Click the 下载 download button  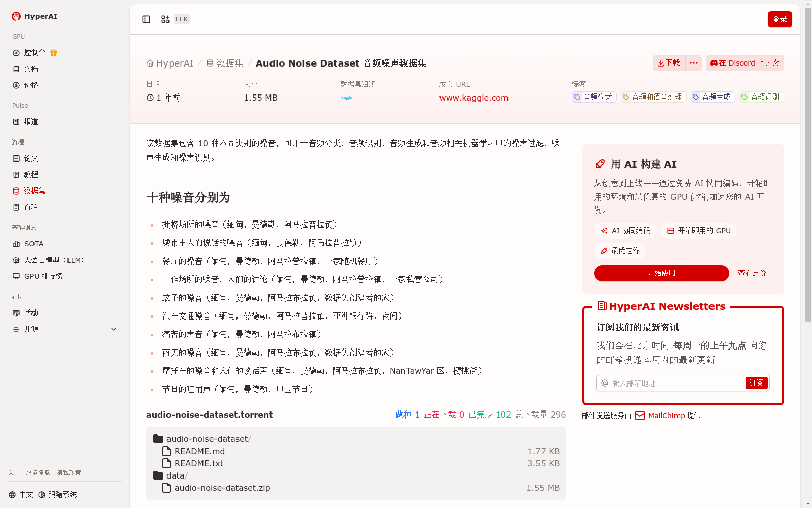[668, 63]
